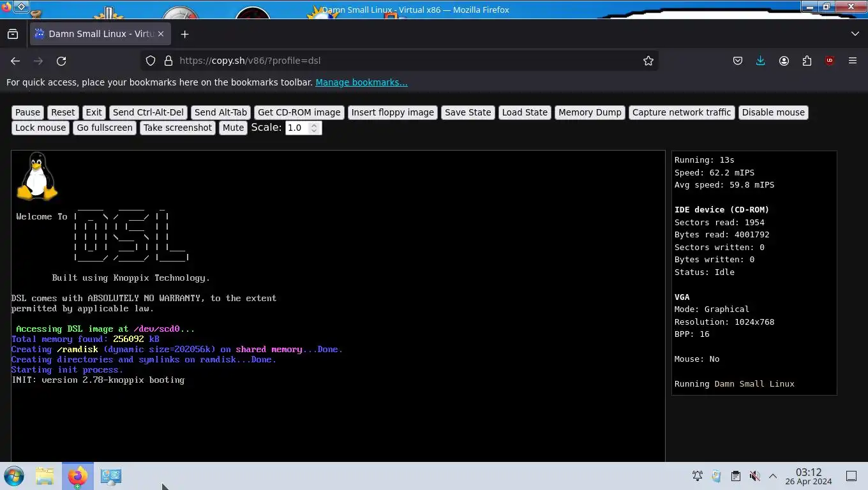Image resolution: width=868 pixels, height=490 pixels.
Task: Click the site security padlock icon
Action: click(x=168, y=61)
